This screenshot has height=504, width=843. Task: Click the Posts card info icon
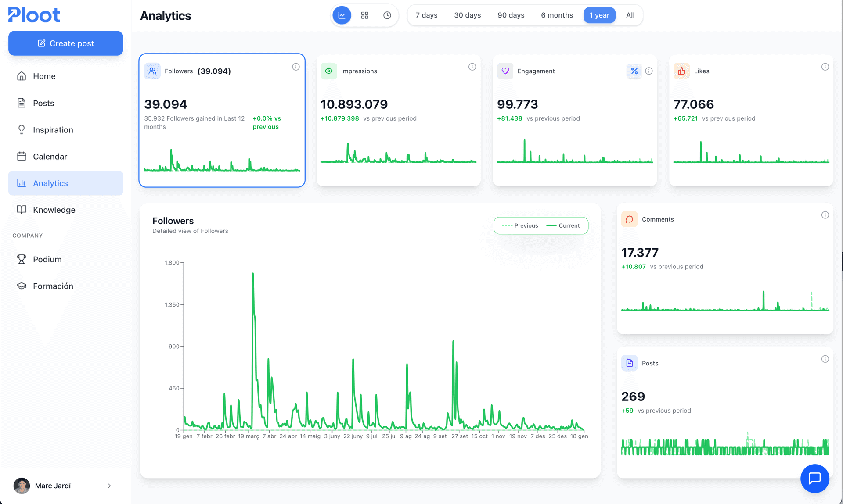coord(825,359)
